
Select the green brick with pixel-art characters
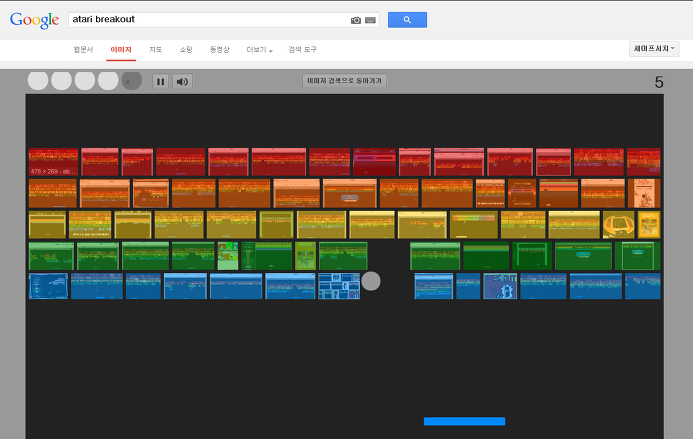point(228,256)
